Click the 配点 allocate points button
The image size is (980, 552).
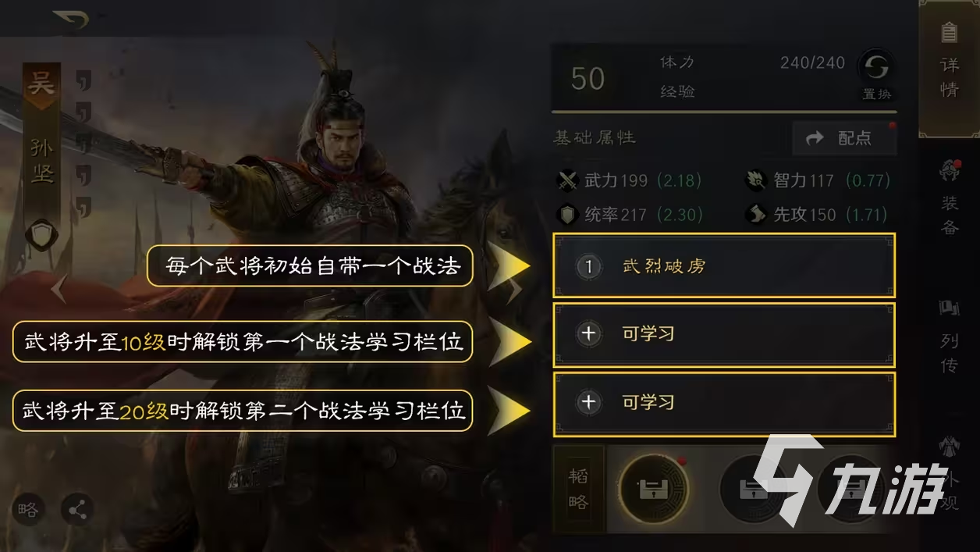click(844, 138)
